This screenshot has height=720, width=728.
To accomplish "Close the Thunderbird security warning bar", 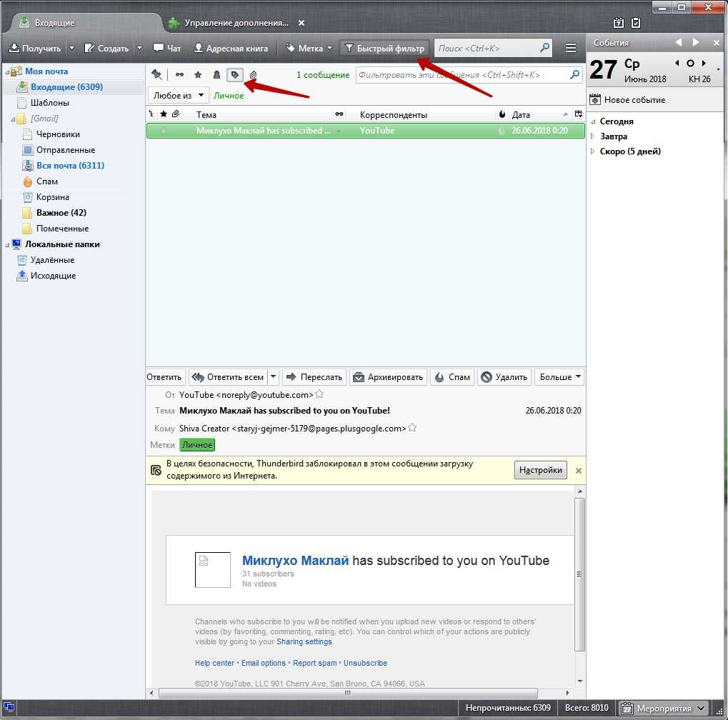I will pyautogui.click(x=578, y=471).
